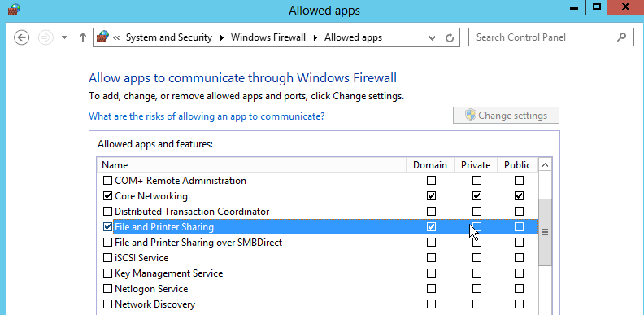Click the search magnifier icon

click(622, 37)
